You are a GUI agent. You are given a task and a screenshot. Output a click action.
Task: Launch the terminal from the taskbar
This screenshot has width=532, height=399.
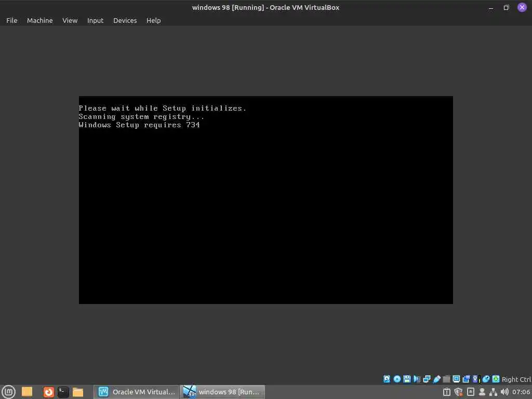(x=63, y=392)
